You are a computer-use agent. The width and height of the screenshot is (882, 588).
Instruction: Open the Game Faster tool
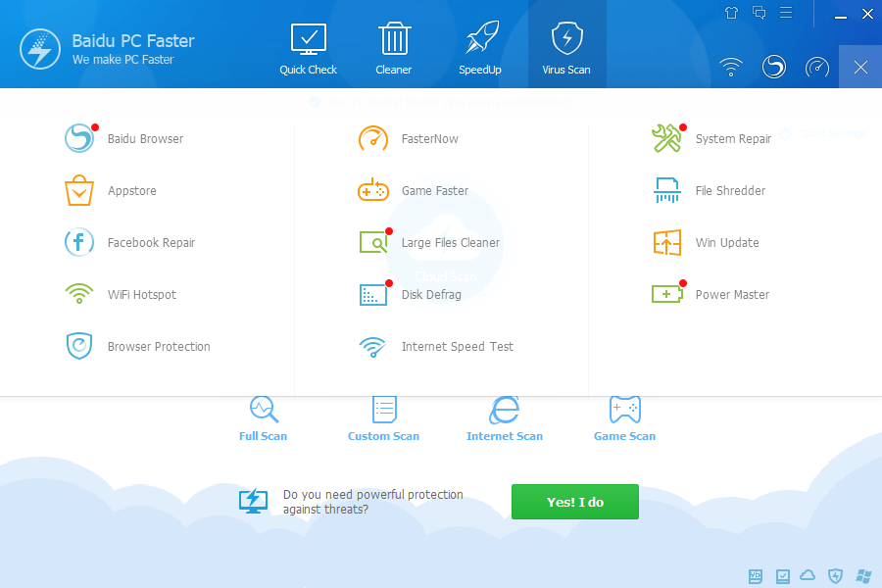(413, 191)
